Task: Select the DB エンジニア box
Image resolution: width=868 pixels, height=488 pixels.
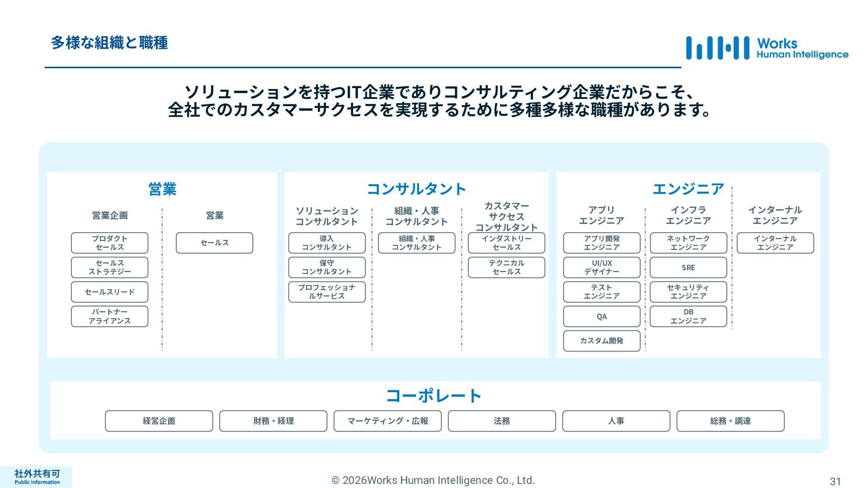Action: coord(688,316)
